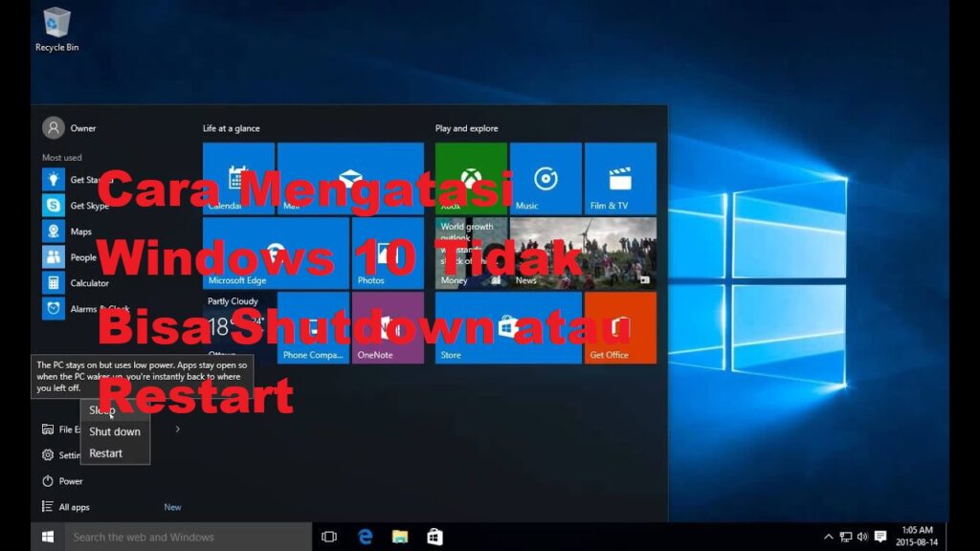This screenshot has height=551, width=980.
Task: Open the People app icon
Action: point(54,256)
